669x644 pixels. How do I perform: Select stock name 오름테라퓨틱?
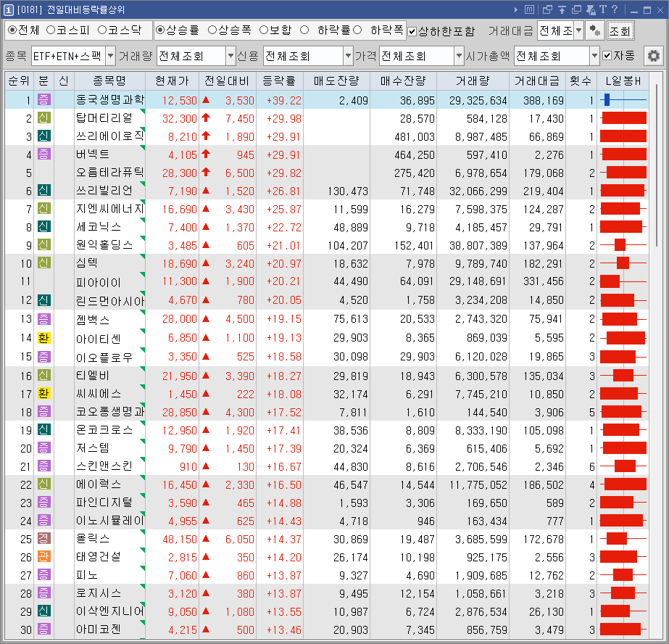pyautogui.click(x=109, y=173)
